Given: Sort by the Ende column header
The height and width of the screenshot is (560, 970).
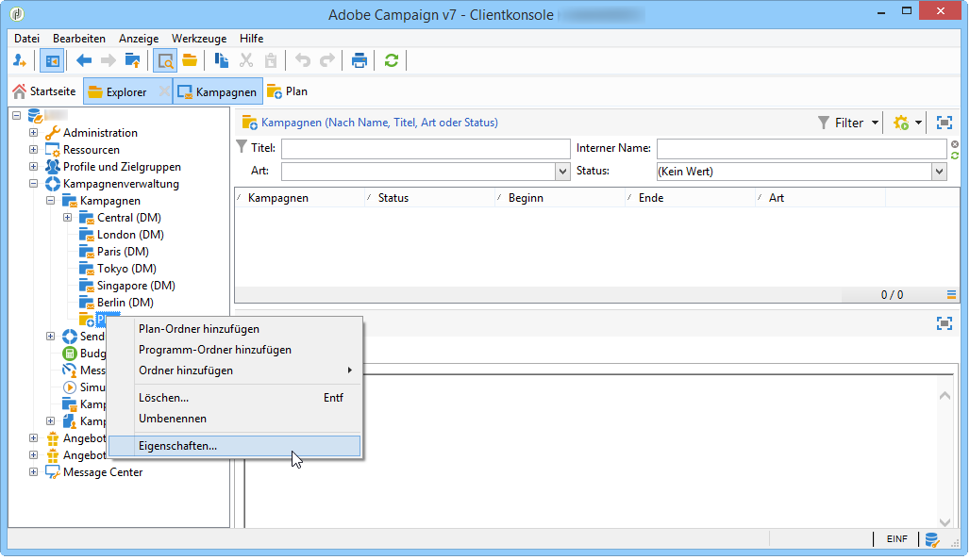Looking at the screenshot, I should pos(691,198).
